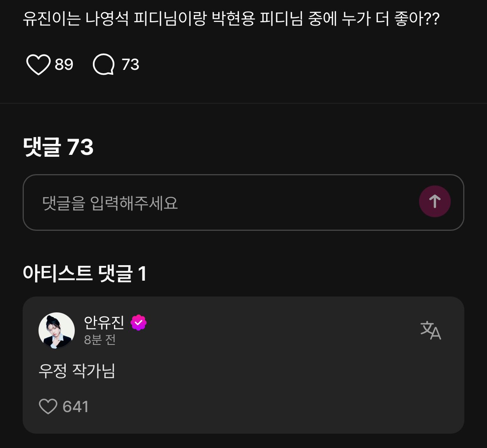
Task: Select the 641 likes count on the artist comment
Action: point(76,407)
